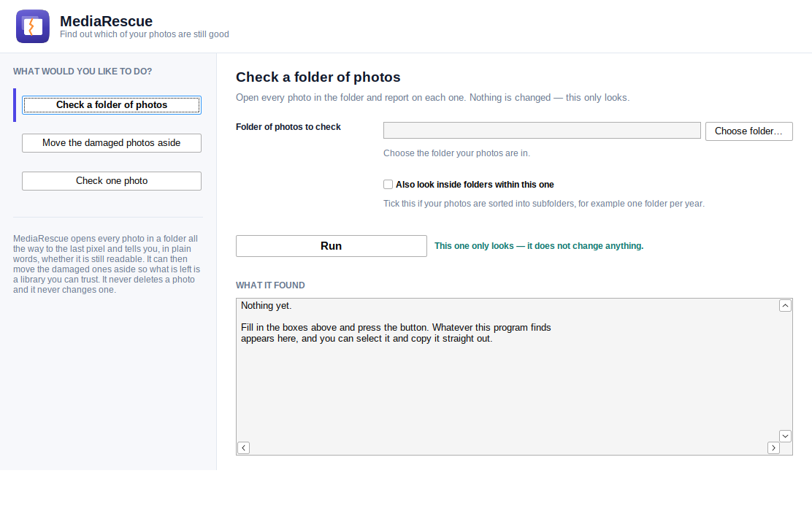The image size is (812, 530).
Task: Click the MediaRescue title text
Action: [x=106, y=21]
